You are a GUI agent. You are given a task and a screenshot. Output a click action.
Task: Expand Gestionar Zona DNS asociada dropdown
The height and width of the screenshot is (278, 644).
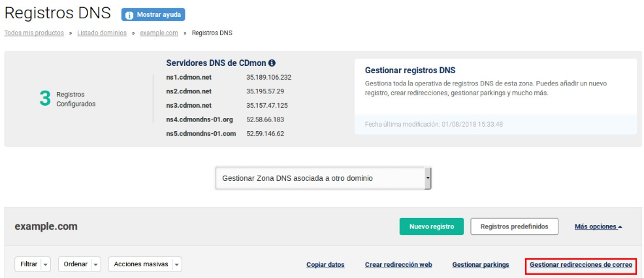click(323, 178)
